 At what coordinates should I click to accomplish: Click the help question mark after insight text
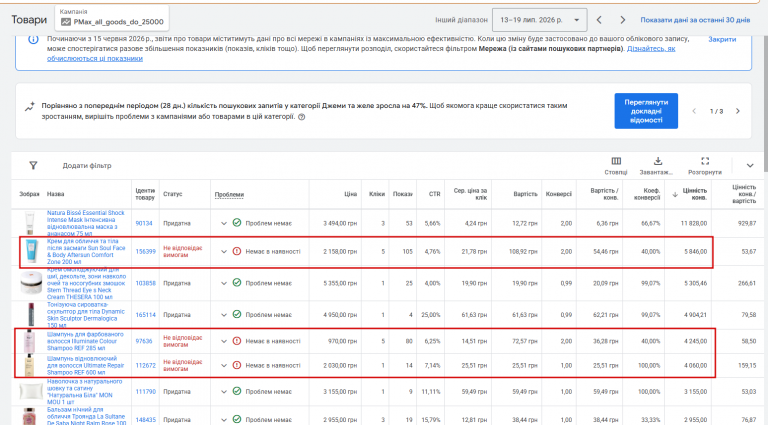pos(302,117)
